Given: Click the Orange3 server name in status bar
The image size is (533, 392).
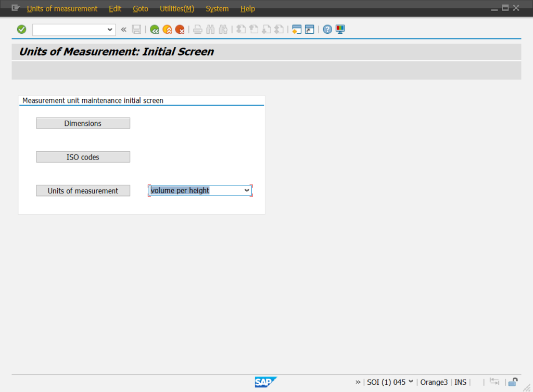Looking at the screenshot, I should point(434,382).
